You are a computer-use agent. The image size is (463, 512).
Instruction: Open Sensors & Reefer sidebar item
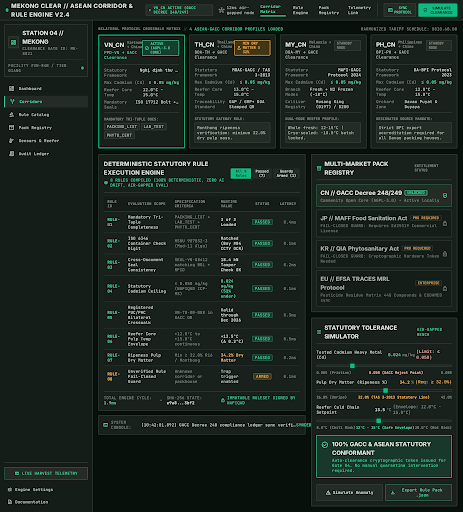tap(46, 140)
